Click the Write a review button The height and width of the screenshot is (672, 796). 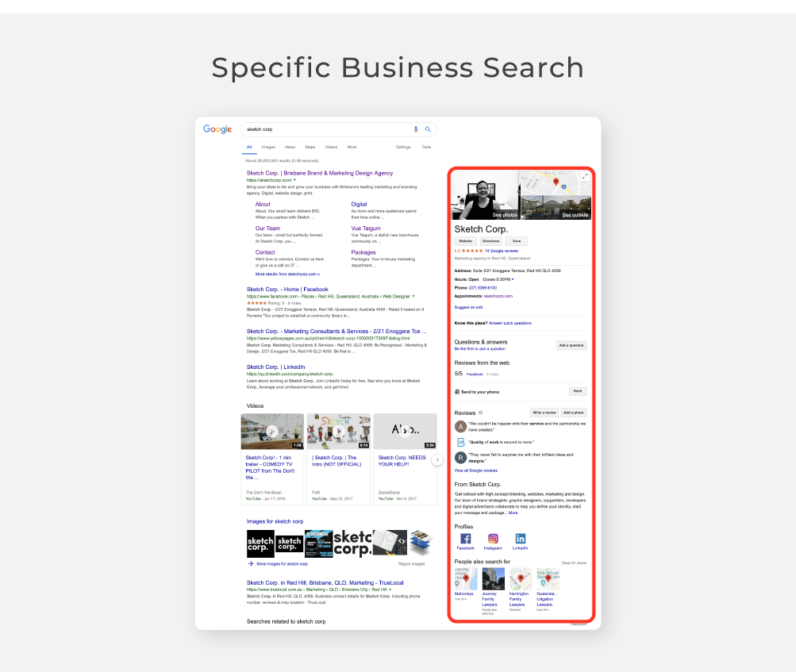click(544, 413)
